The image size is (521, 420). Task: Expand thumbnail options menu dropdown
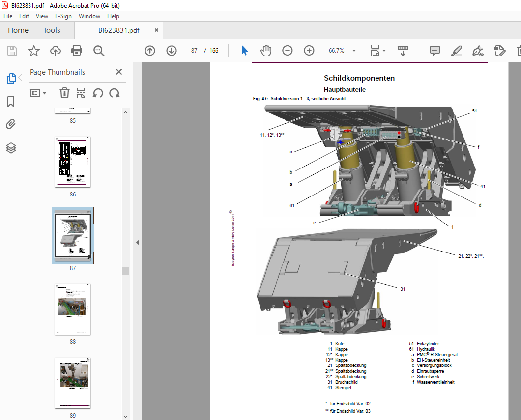(x=38, y=93)
